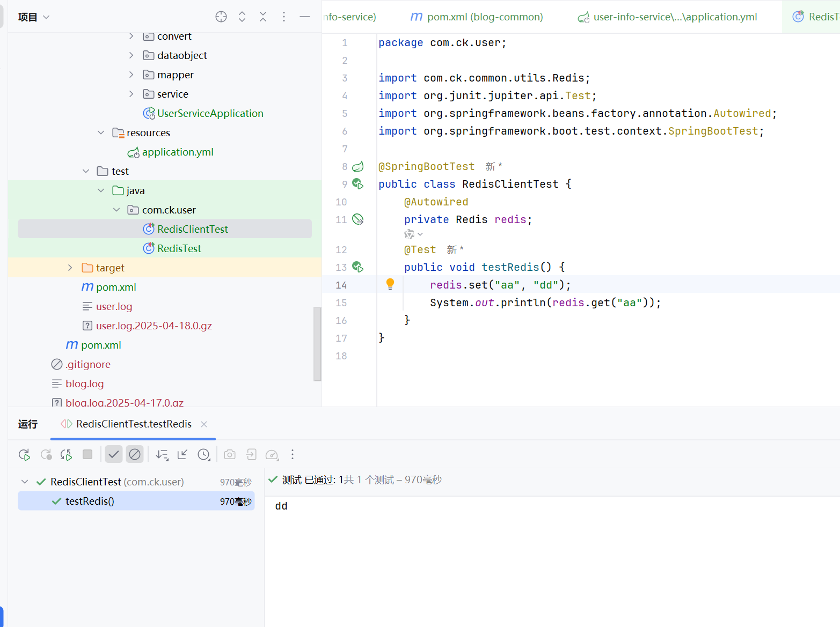Collapse the com.ck.user package
The width and height of the screenshot is (840, 627).
(116, 210)
